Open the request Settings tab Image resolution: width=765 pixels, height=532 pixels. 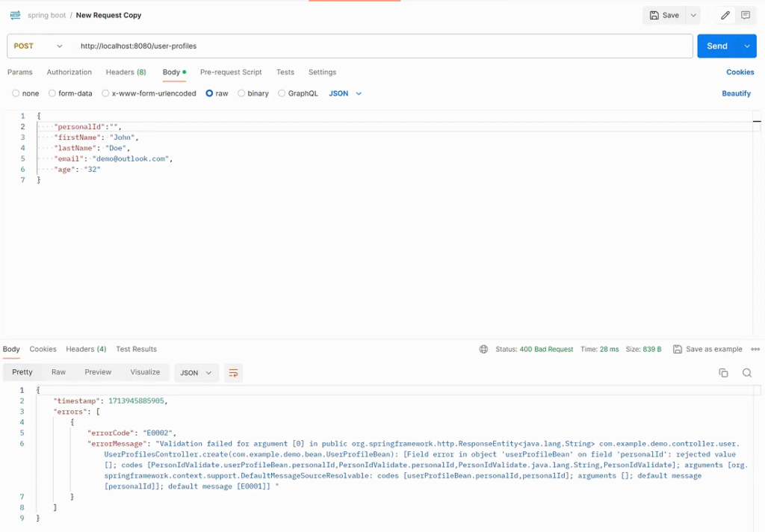coord(322,72)
